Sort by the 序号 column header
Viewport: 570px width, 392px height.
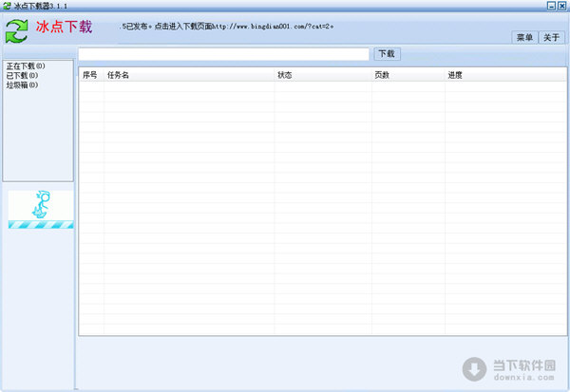91,75
